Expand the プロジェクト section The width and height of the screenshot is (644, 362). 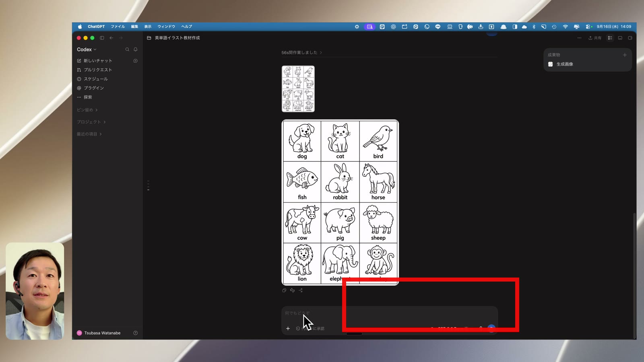point(91,122)
